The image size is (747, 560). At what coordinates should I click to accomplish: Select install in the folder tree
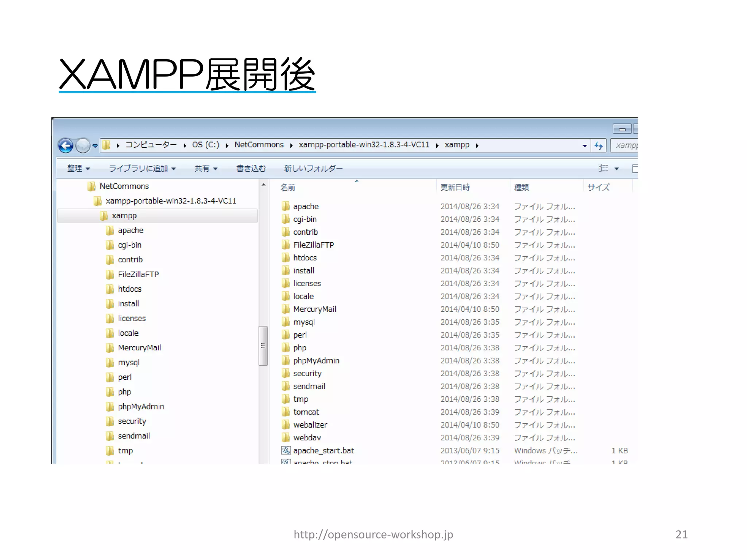(128, 304)
